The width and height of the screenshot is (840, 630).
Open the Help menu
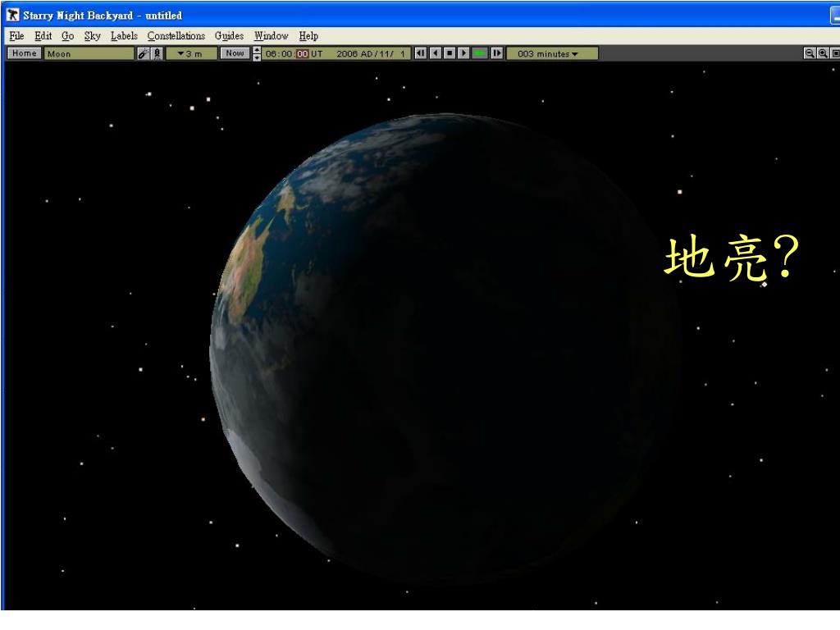[308, 36]
